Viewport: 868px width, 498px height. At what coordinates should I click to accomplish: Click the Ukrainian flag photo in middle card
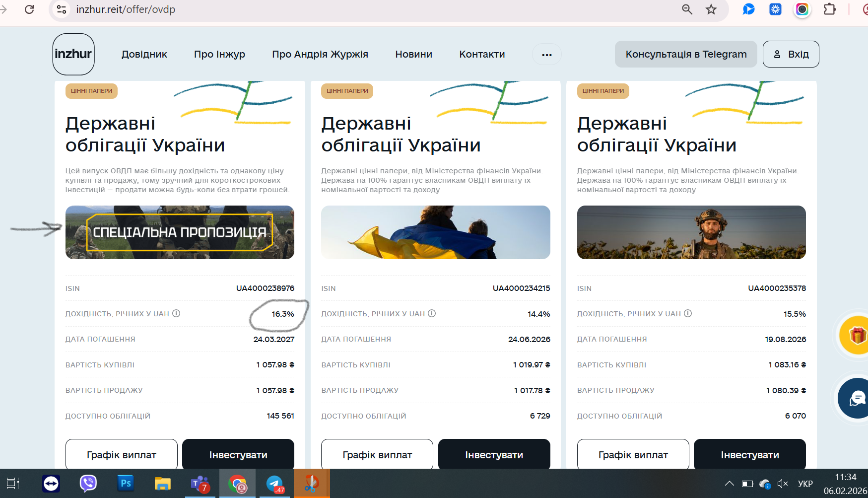(x=436, y=232)
